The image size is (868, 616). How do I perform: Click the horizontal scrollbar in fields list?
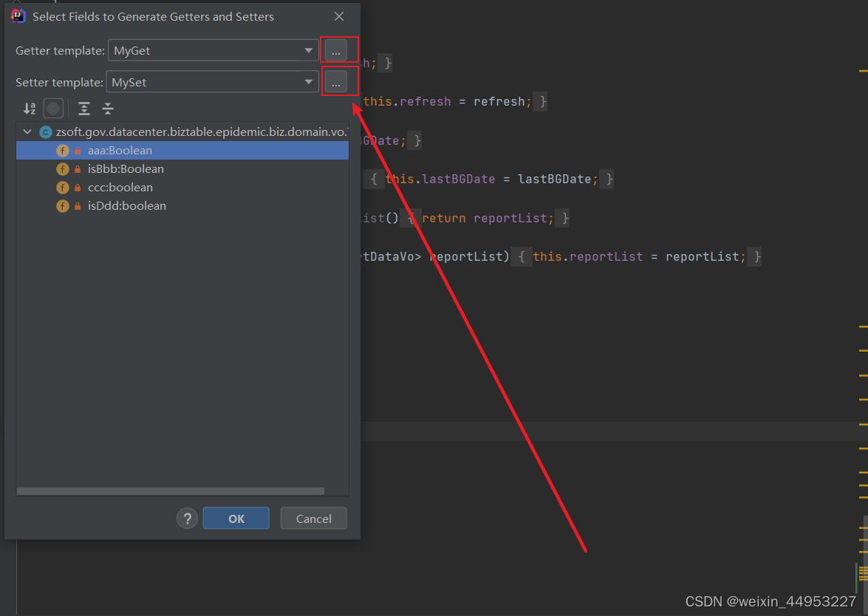(171, 491)
